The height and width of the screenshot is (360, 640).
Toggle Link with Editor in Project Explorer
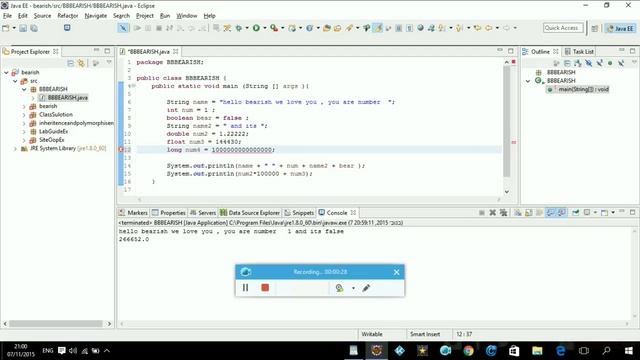(81, 63)
